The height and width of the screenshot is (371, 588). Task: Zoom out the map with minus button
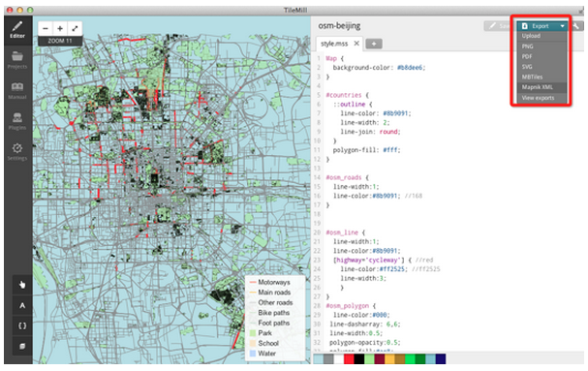46,28
